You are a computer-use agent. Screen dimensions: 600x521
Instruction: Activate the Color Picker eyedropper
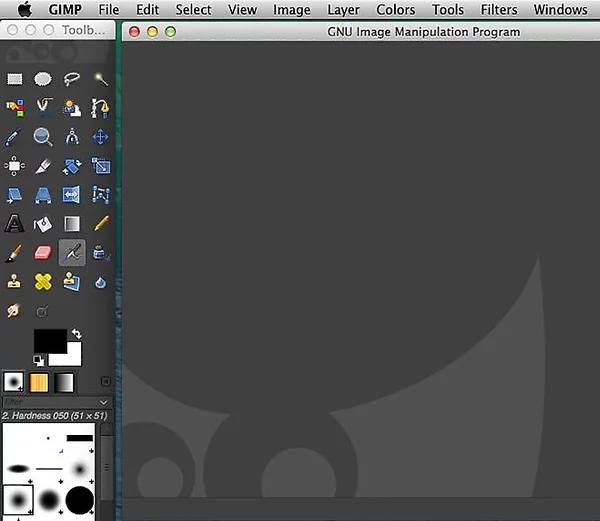pos(13,137)
